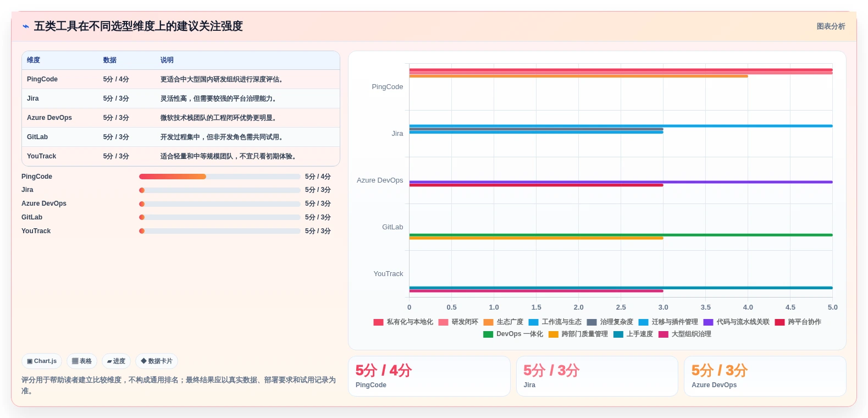Select the YouTrack table row name
This screenshot has height=418, width=868.
pos(42,156)
